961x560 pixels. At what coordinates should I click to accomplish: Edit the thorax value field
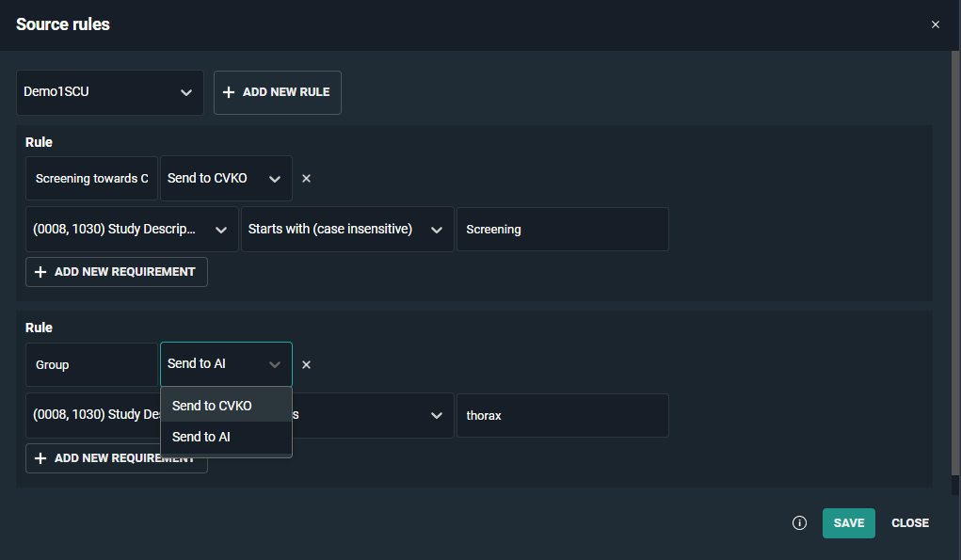click(x=562, y=415)
